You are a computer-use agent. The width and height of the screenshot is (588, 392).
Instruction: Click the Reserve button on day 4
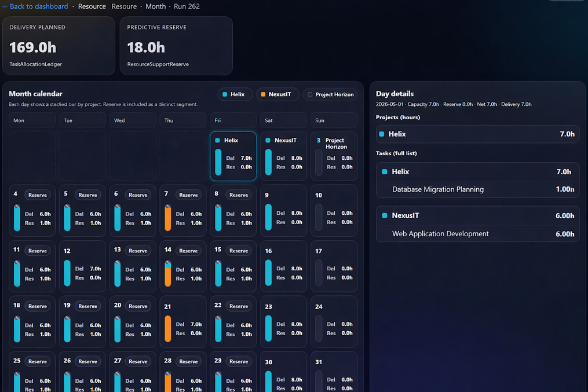[38, 195]
